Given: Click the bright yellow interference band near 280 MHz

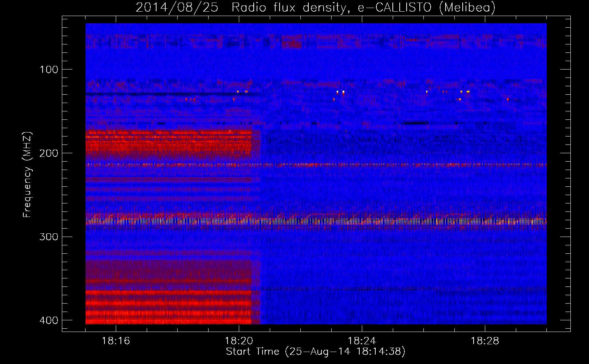Looking at the screenshot, I should (x=316, y=221).
